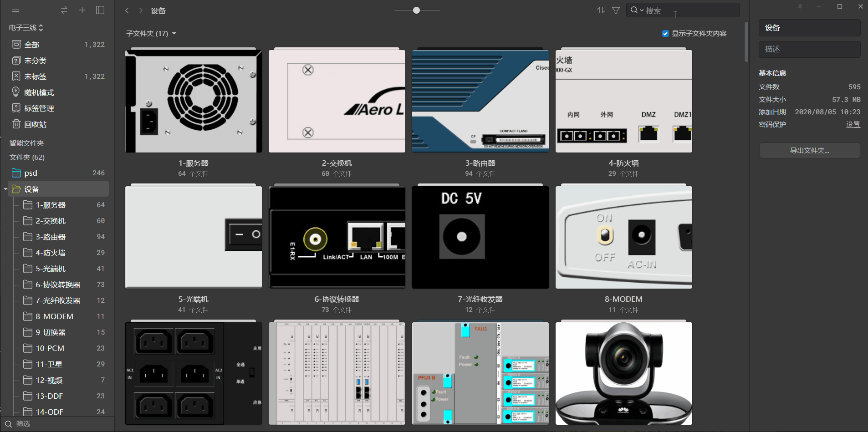Image resolution: width=868 pixels, height=432 pixels.
Task: Click the 随机模式 lightbulb icon
Action: pyautogui.click(x=16, y=92)
